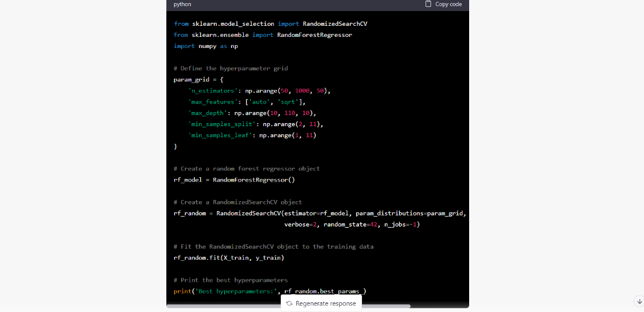The width and height of the screenshot is (644, 312).
Task: Click the 'verbose=2, random_state=42' line
Action: (352, 225)
